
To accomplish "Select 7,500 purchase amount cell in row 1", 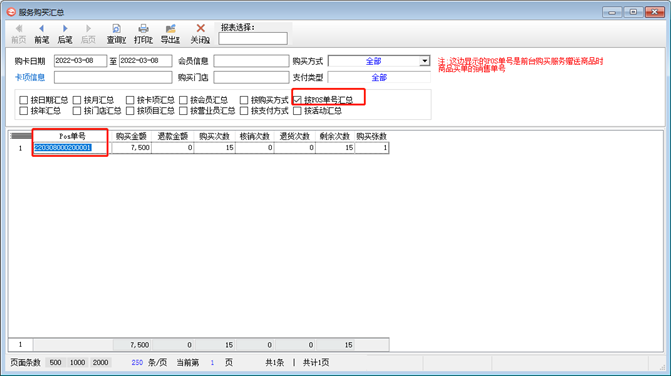I will click(x=131, y=148).
